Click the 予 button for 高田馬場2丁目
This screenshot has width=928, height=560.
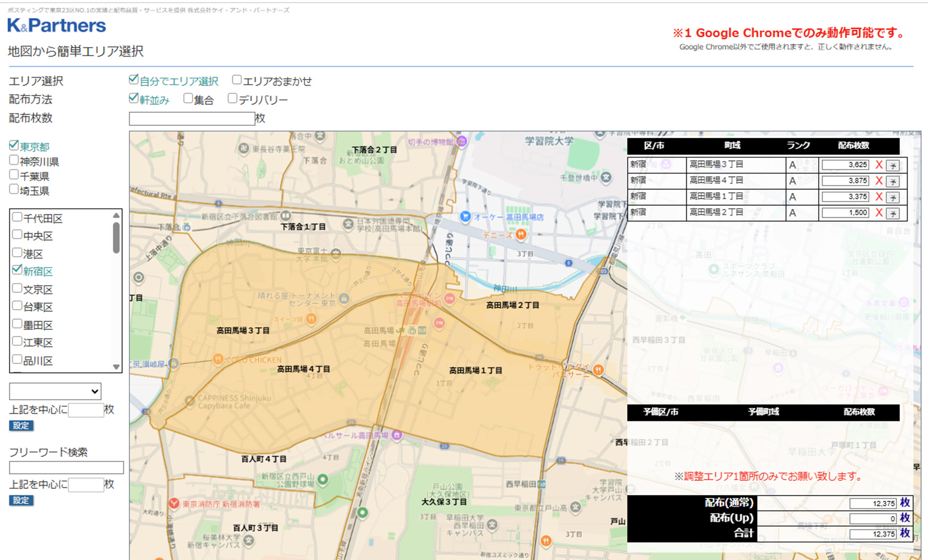coord(893,213)
